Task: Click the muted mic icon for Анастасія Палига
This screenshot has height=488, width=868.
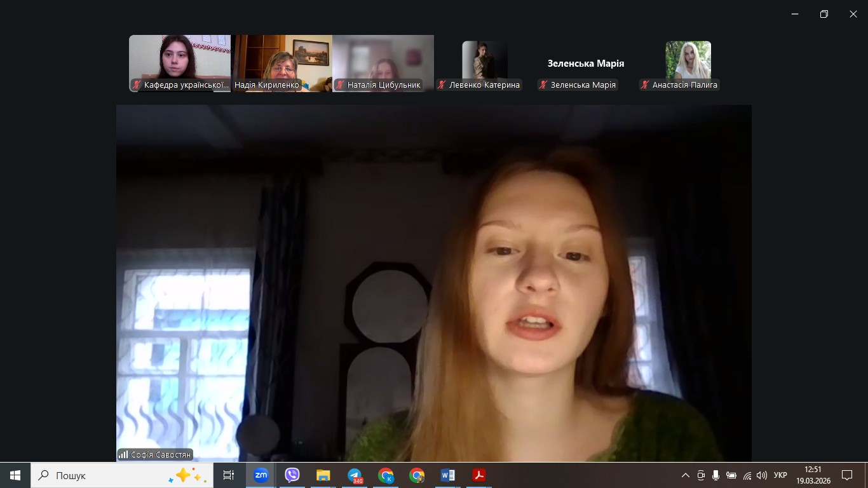Action: [645, 85]
